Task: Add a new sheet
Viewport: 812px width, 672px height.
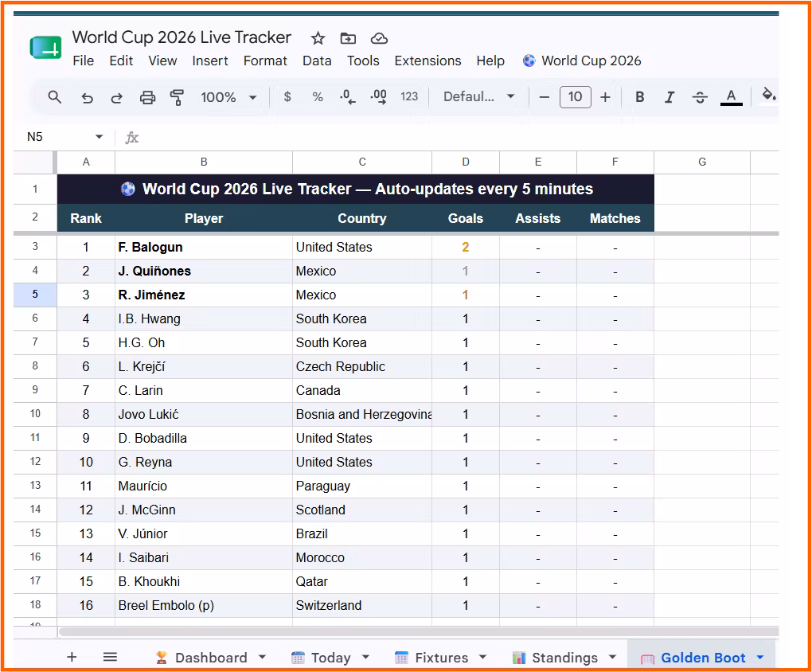Action: tap(72, 657)
